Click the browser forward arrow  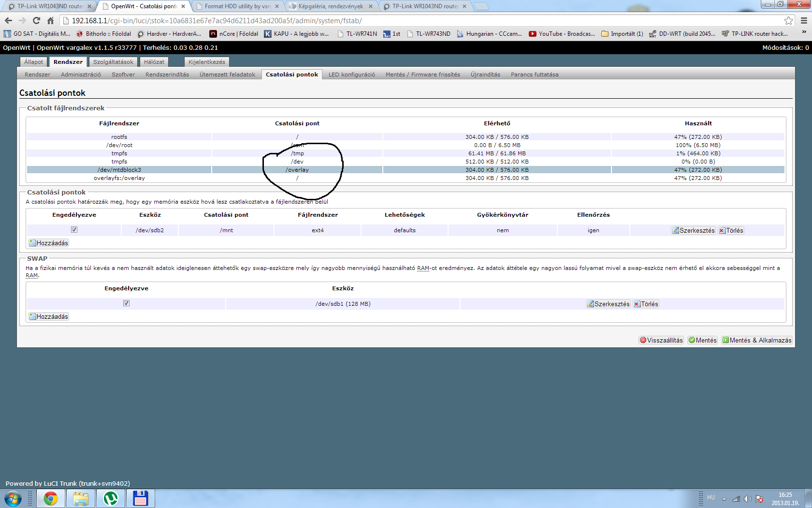(22, 20)
